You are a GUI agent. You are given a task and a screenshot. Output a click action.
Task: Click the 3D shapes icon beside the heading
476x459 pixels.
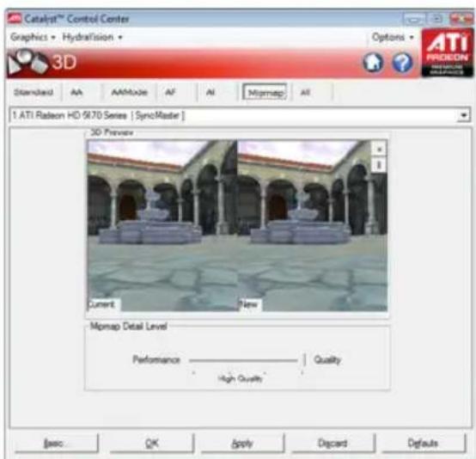tap(27, 63)
